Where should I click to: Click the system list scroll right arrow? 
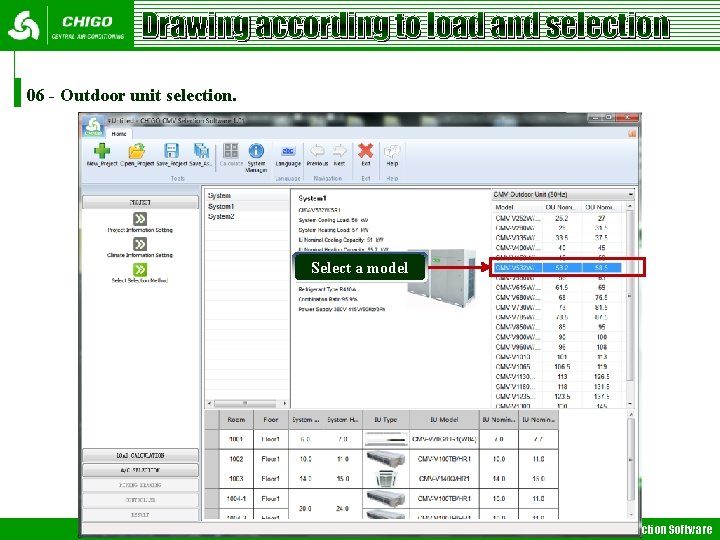point(285,403)
